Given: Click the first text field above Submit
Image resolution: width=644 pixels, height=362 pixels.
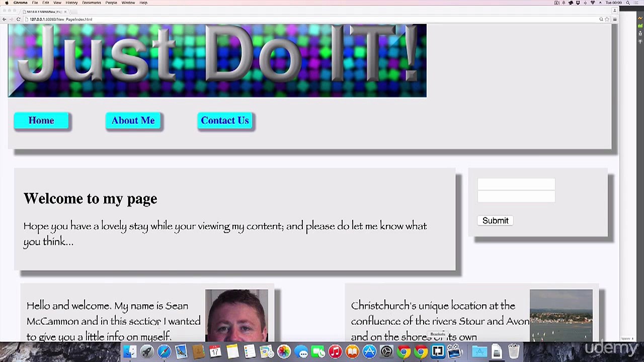Looking at the screenshot, I should pyautogui.click(x=516, y=184).
